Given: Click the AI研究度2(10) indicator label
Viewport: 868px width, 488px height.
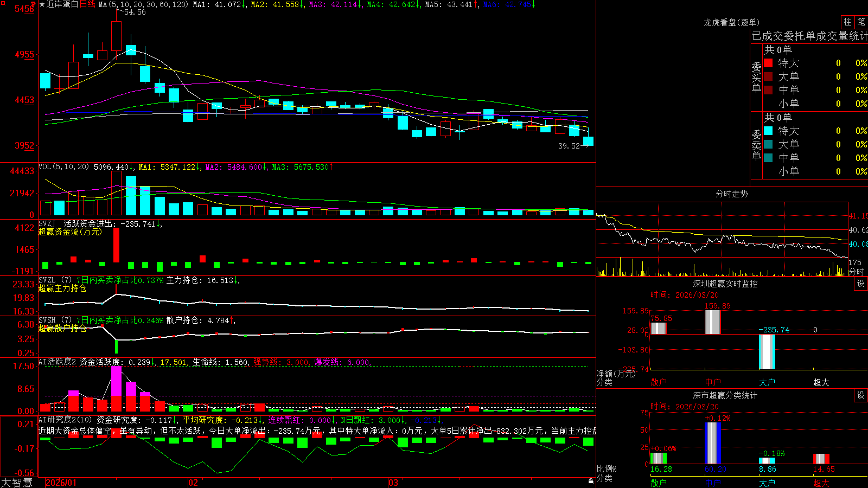Looking at the screenshot, I should (x=65, y=420).
